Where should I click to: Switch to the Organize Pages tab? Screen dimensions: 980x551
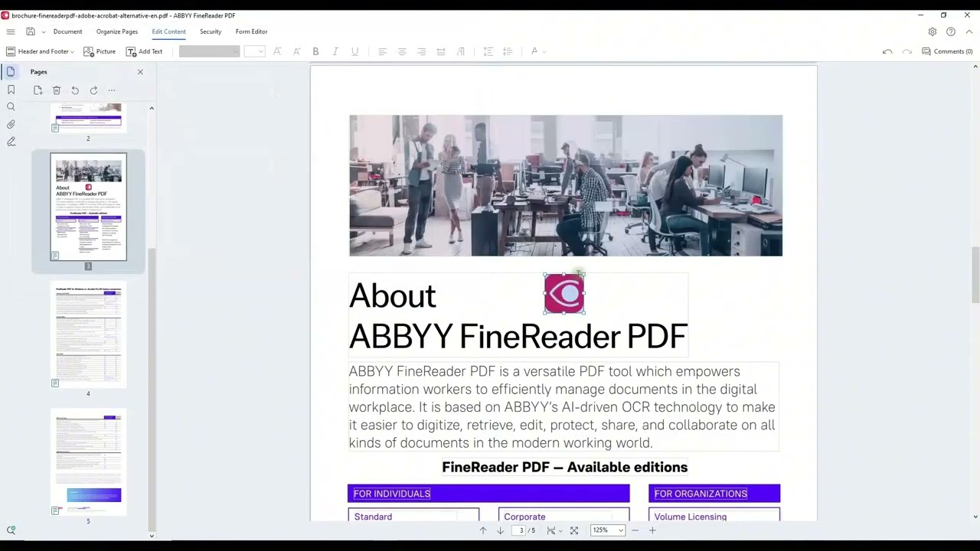[117, 31]
